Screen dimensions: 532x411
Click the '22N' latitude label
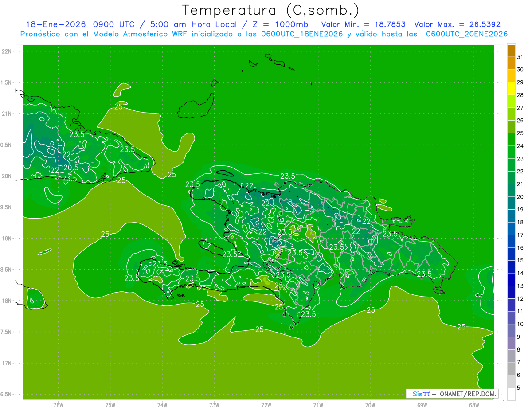point(7,51)
